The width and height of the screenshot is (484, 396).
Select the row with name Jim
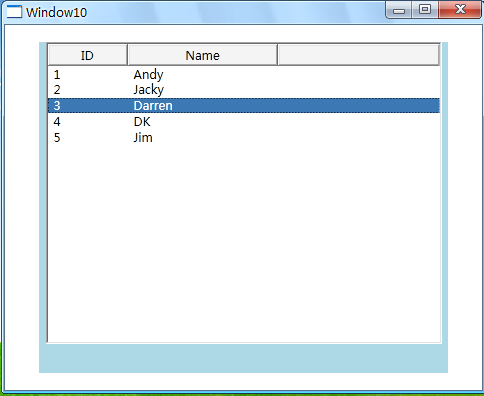[244, 137]
